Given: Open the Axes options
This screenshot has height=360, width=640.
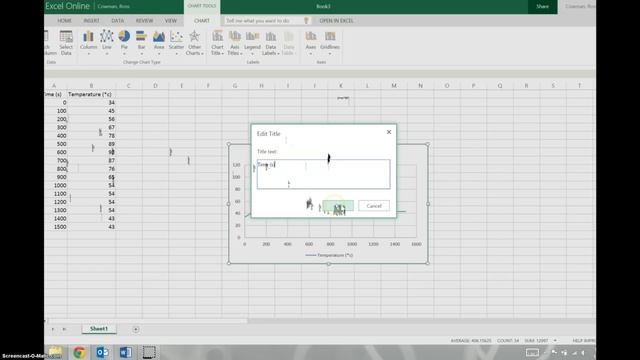Looking at the screenshot, I should pos(311,42).
